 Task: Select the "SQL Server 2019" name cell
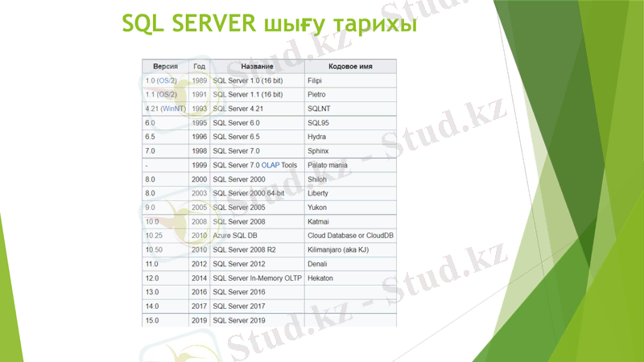[239, 320]
